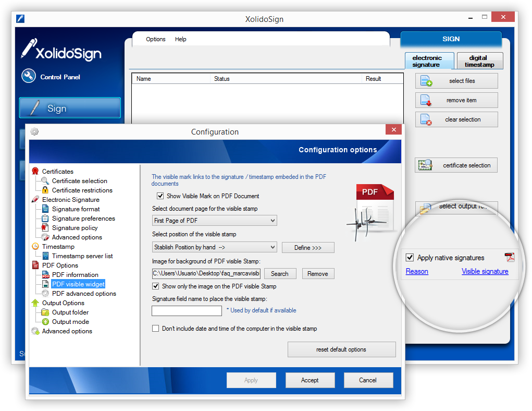Click the remove item document icon
Viewport: 532px width, 411px height.
(426, 100)
